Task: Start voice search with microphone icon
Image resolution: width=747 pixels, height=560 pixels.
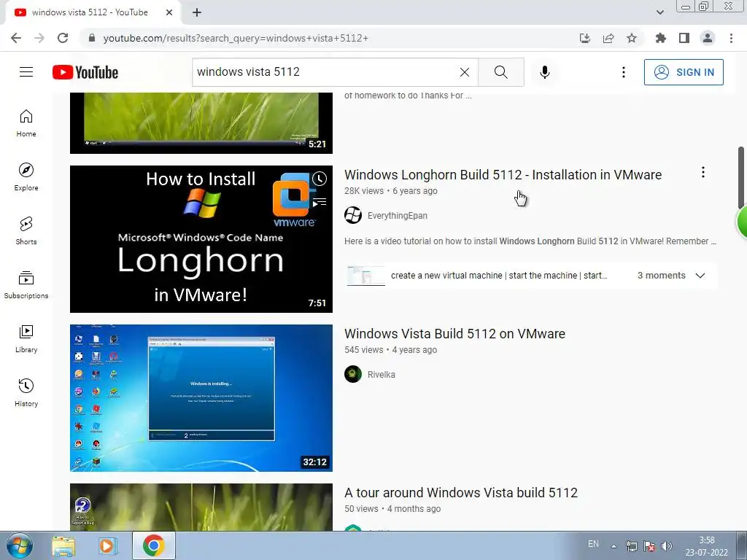Action: click(x=545, y=72)
